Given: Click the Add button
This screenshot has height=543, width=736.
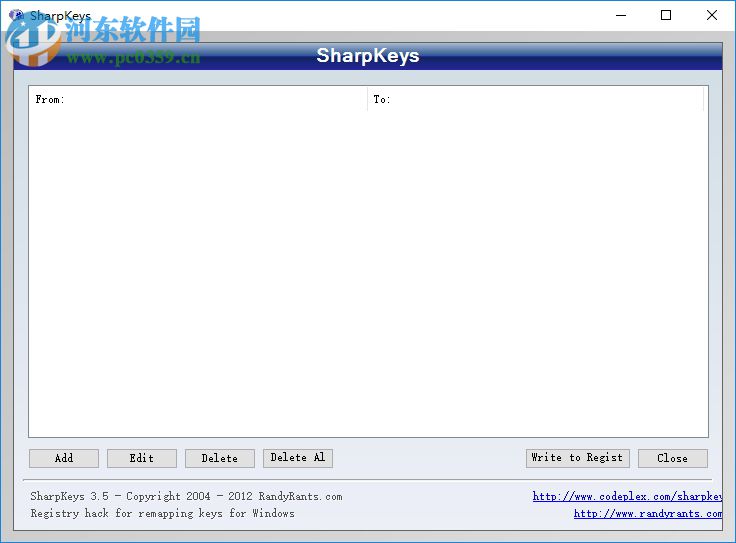Looking at the screenshot, I should [64, 459].
